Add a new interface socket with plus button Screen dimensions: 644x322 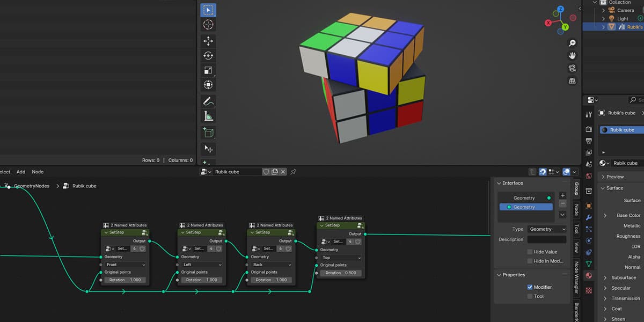562,196
